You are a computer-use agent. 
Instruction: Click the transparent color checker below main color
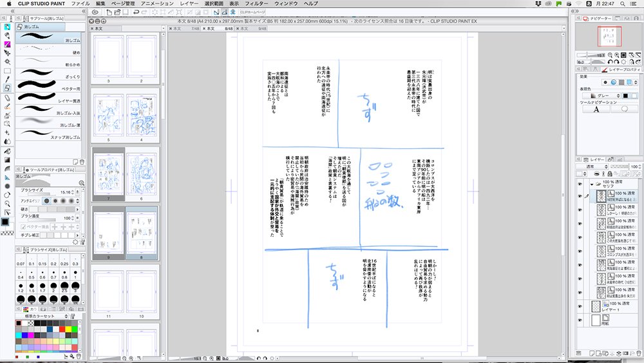7,233
